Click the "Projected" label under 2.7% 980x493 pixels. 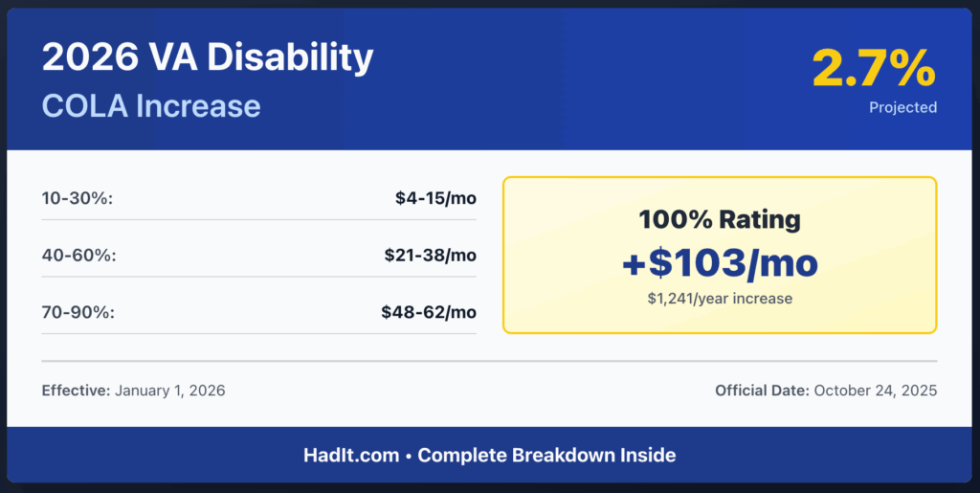coord(902,107)
